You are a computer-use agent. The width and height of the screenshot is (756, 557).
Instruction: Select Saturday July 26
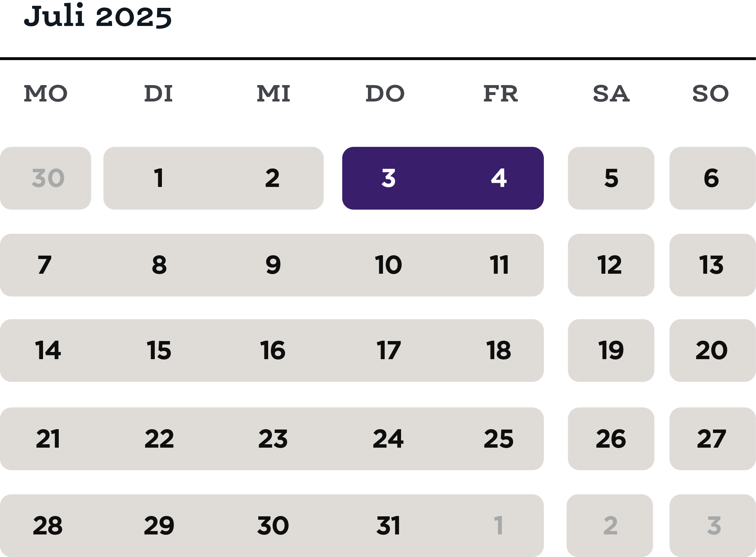(611, 439)
